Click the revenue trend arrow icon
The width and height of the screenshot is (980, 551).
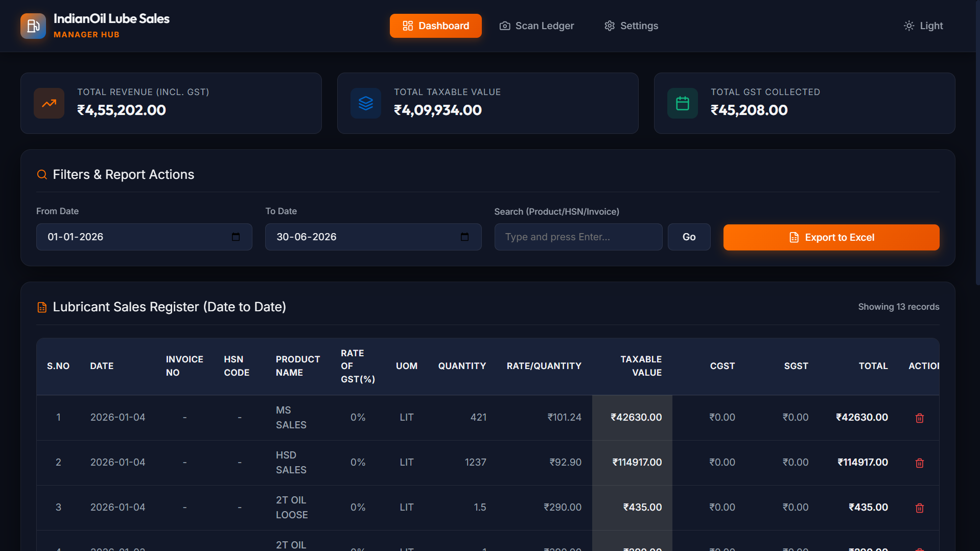49,103
